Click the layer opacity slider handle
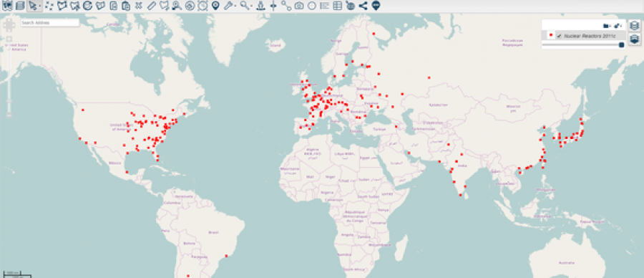The height and width of the screenshot is (278, 644). click(x=621, y=44)
